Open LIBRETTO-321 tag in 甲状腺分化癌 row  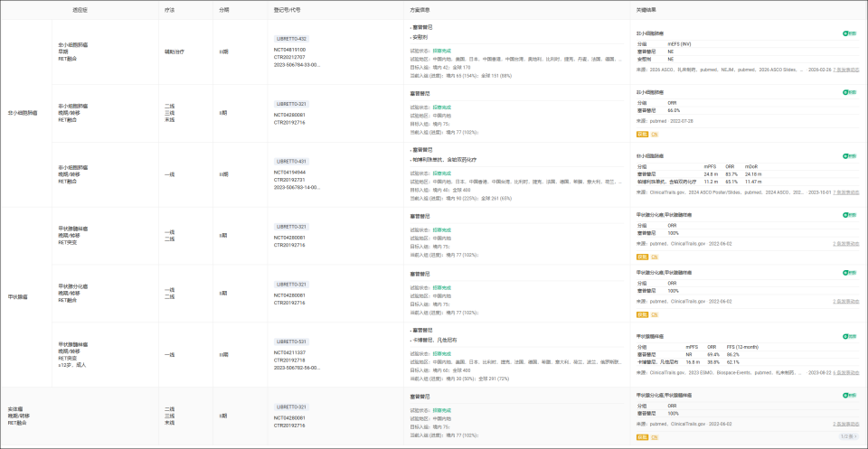(x=291, y=285)
